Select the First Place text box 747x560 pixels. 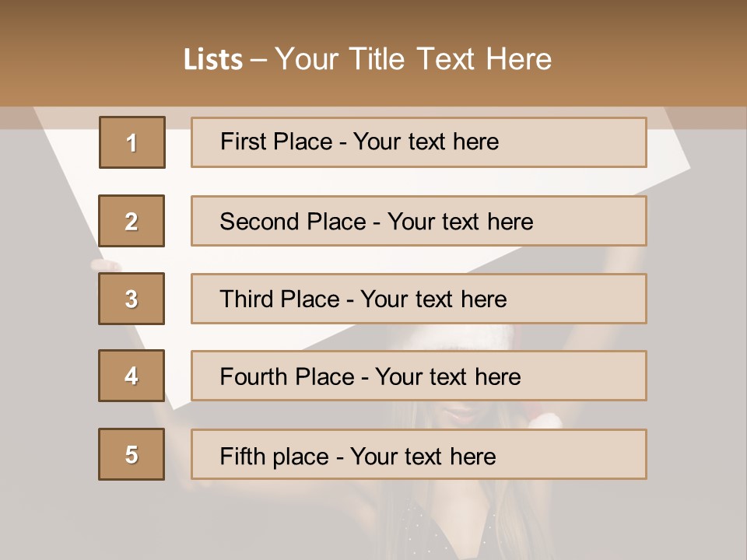(419, 142)
